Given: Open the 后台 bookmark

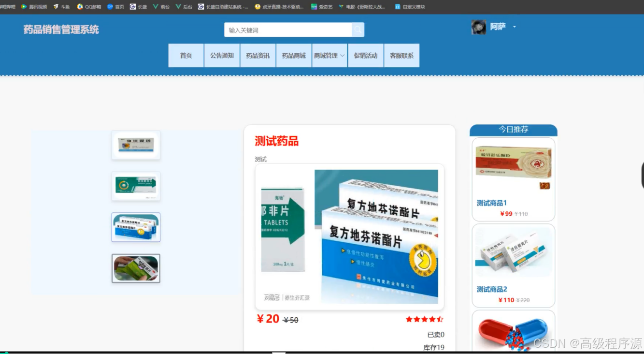Looking at the screenshot, I should [184, 7].
